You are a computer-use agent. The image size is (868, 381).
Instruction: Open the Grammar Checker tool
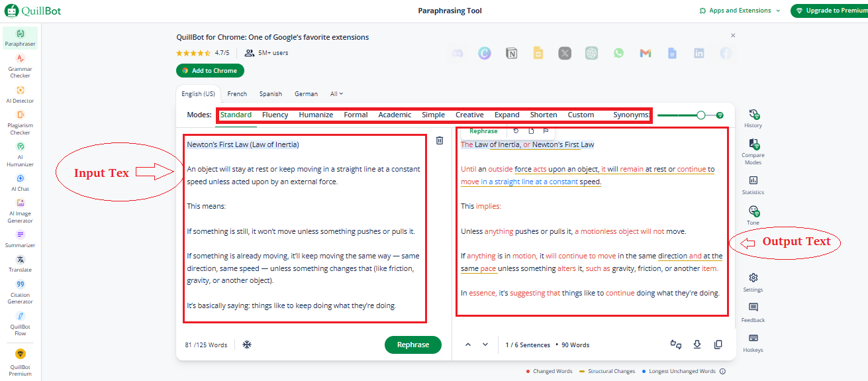coord(20,67)
